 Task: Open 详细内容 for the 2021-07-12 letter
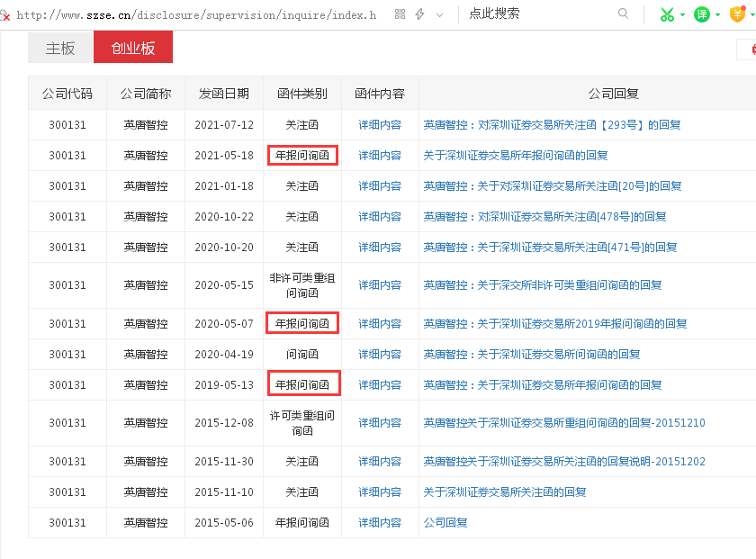coord(380,125)
